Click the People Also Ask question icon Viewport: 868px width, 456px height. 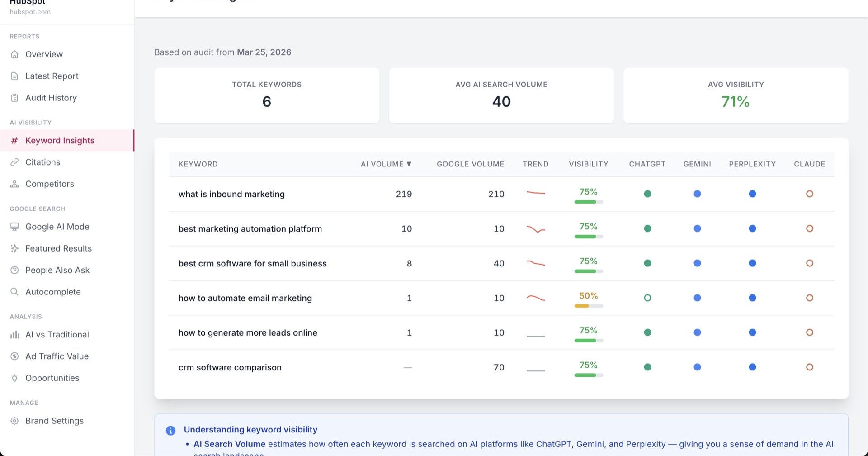14,270
